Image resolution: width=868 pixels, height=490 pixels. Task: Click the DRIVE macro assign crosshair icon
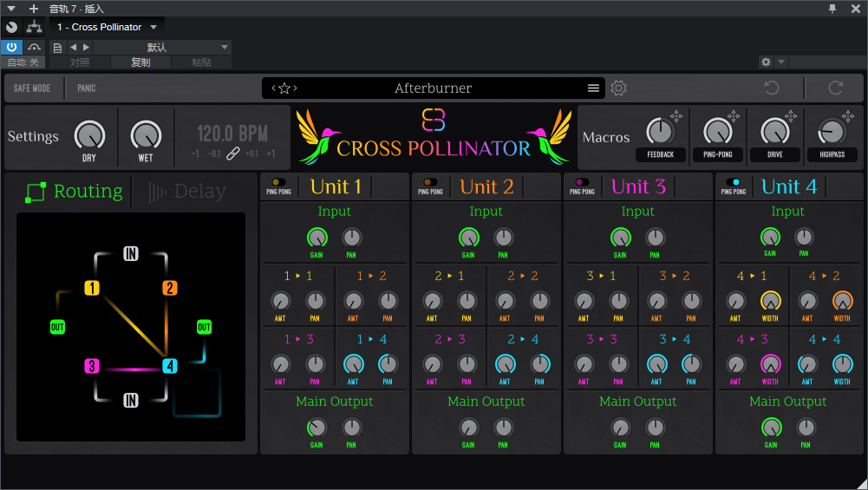[x=791, y=115]
